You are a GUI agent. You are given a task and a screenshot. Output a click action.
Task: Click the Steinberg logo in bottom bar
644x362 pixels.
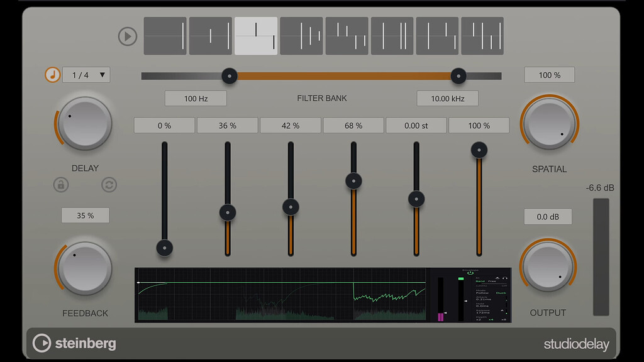click(x=74, y=344)
